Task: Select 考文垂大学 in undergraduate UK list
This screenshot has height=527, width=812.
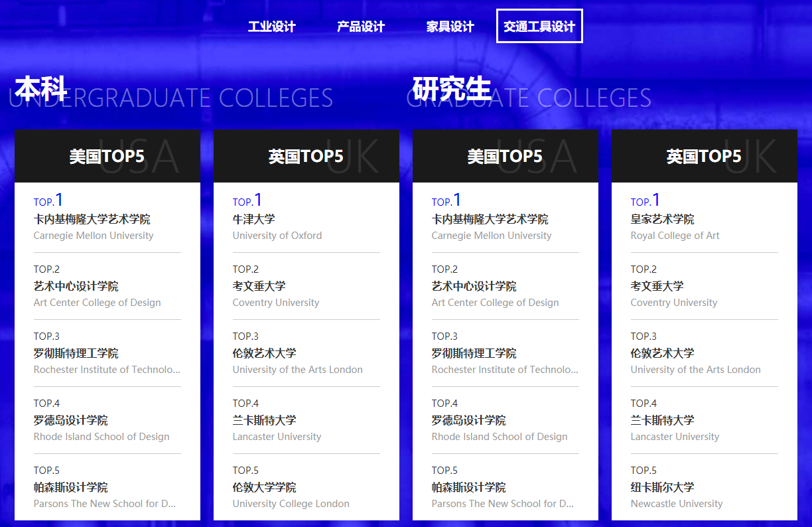Action: [259, 286]
